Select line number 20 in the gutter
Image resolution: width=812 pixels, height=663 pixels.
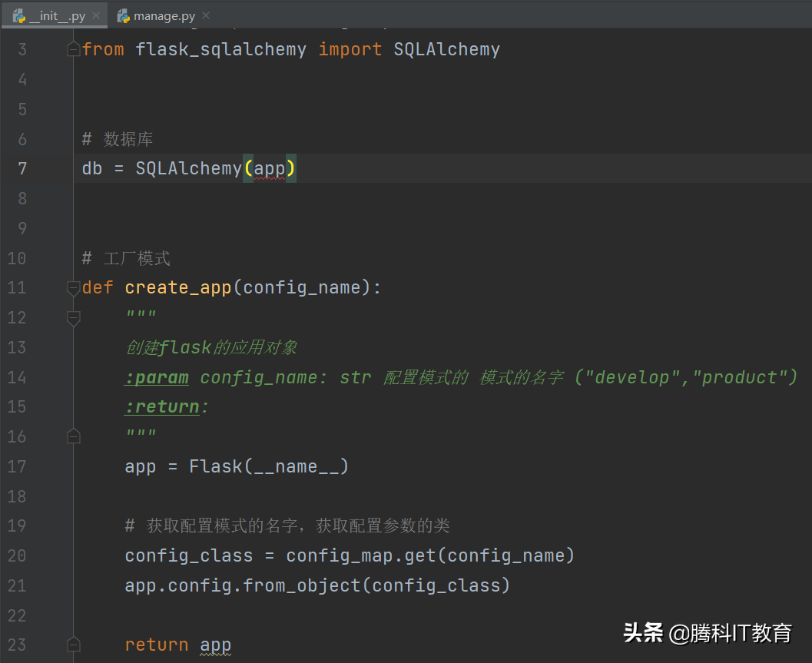click(x=16, y=555)
